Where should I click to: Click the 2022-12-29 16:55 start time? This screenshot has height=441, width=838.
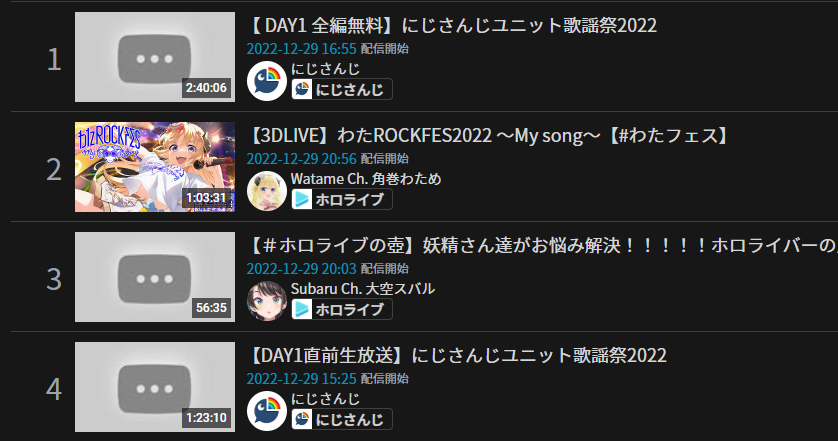(x=301, y=49)
